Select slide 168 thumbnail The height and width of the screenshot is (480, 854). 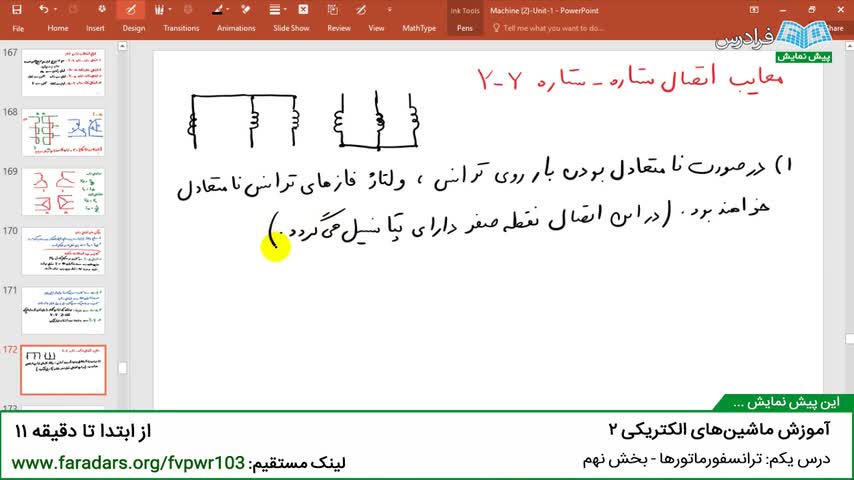[63, 132]
